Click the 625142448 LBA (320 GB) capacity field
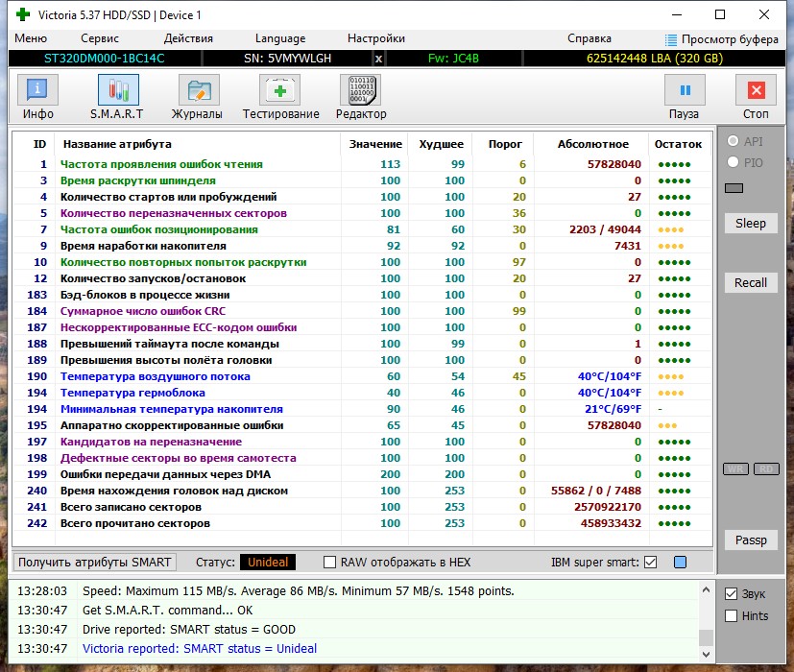The image size is (794, 672). (654, 59)
